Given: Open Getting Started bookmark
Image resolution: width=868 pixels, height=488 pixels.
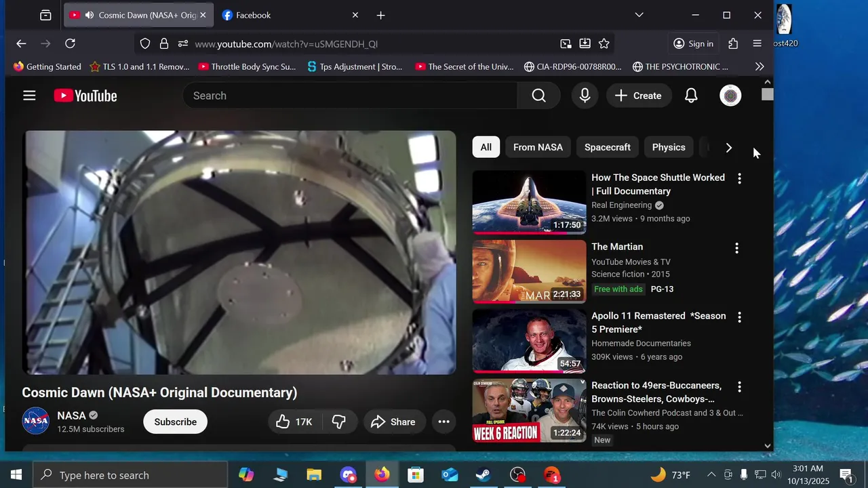Looking at the screenshot, I should [x=47, y=66].
